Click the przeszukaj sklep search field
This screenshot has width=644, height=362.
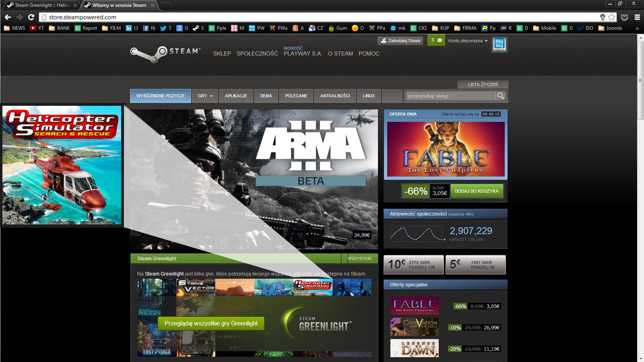(x=450, y=96)
